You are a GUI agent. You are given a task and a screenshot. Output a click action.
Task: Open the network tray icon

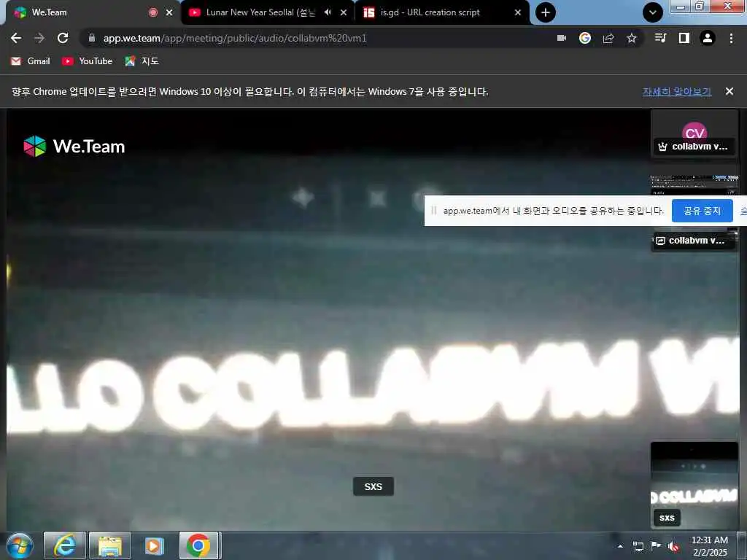coord(638,546)
